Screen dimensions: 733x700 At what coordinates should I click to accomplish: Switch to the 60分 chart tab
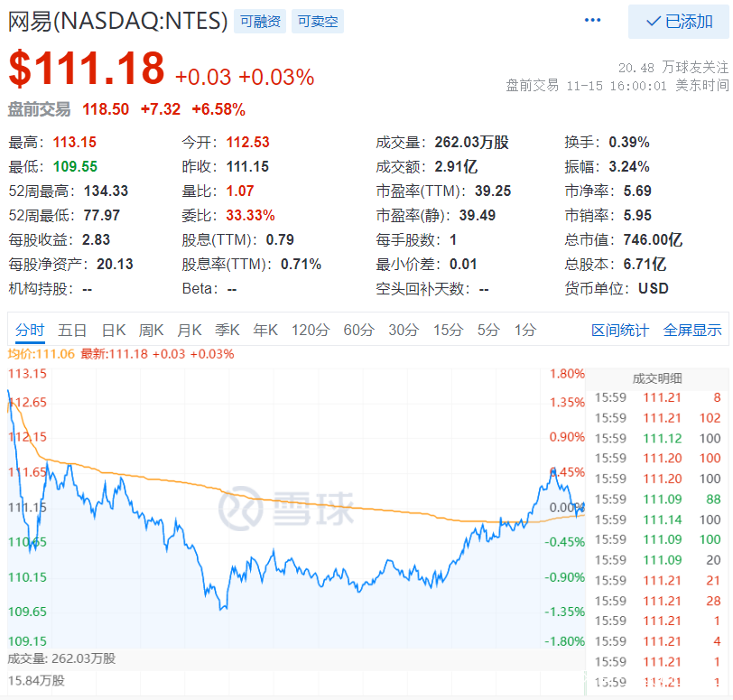point(358,330)
